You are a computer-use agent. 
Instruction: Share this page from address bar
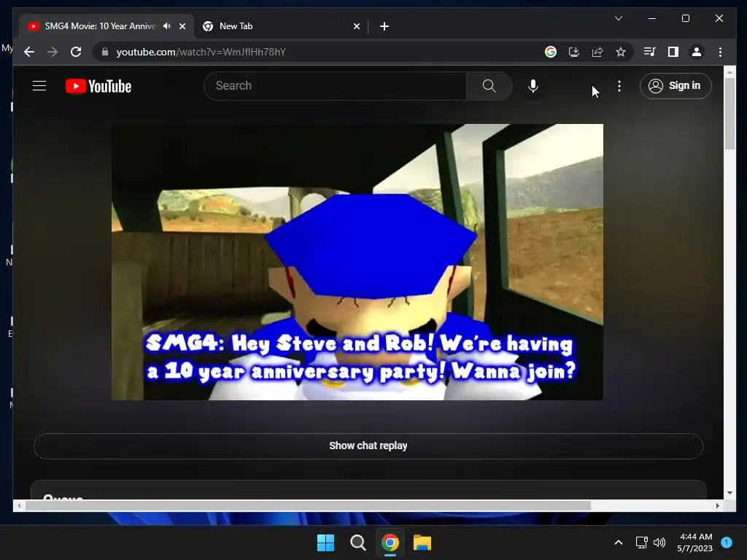point(597,52)
